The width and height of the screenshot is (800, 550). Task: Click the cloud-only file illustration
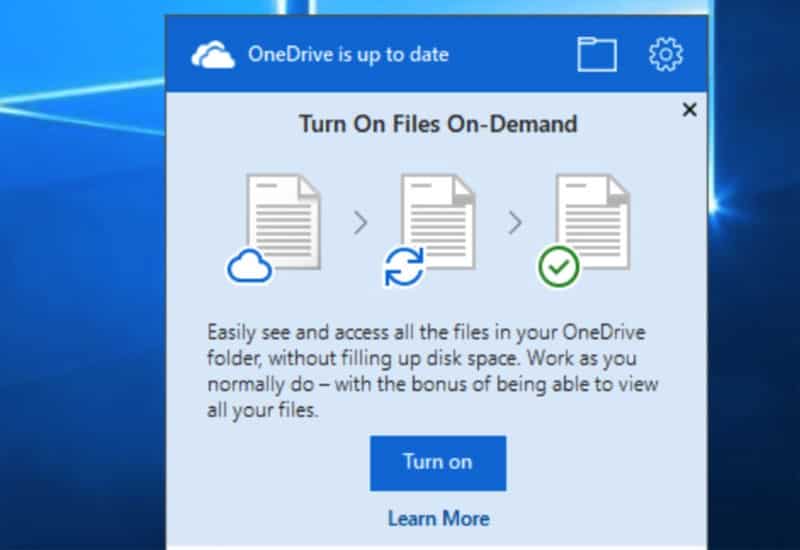click(x=274, y=229)
